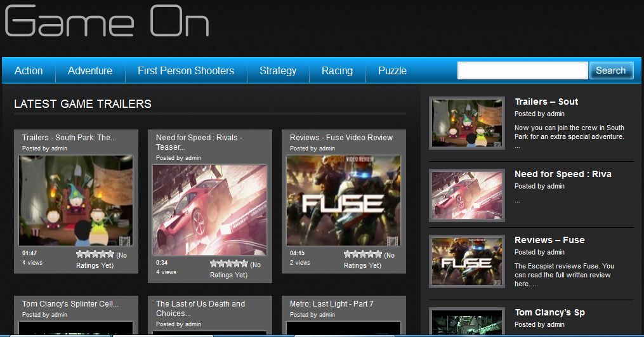Click 'Posted by admin' under Fuse Video Review card
This screenshot has height=337, width=644.
pos(313,149)
